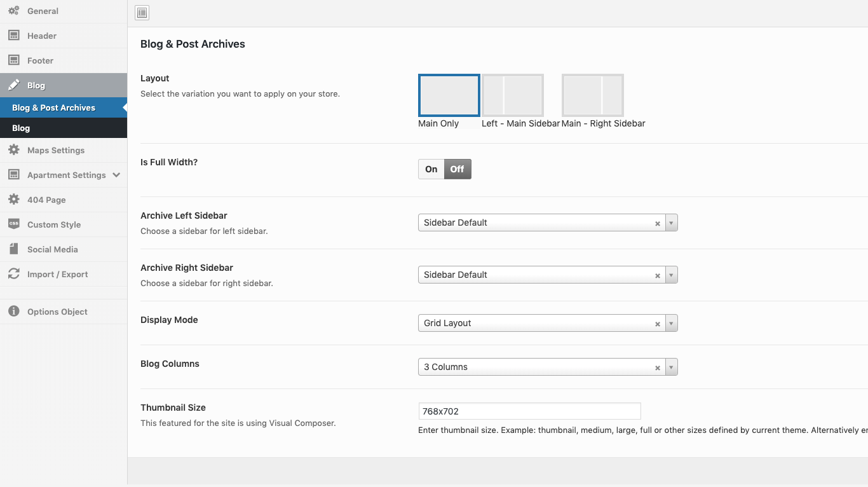Click the Thumbnail Size input field
868x487 pixels.
click(x=529, y=411)
